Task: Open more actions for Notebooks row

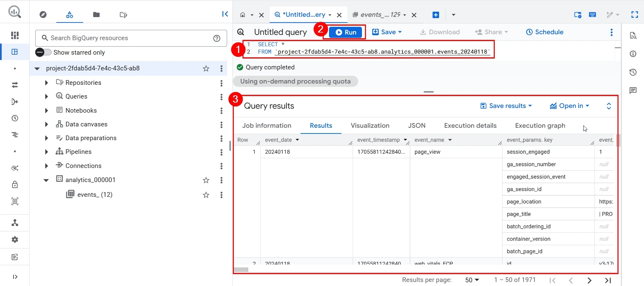Action: tap(221, 111)
